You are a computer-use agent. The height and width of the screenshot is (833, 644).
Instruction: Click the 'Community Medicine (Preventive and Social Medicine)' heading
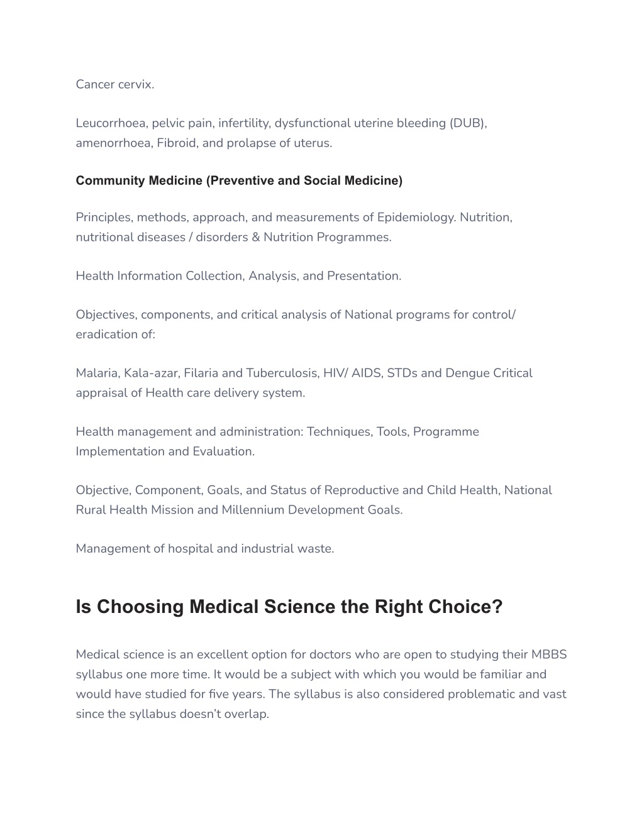click(239, 181)
